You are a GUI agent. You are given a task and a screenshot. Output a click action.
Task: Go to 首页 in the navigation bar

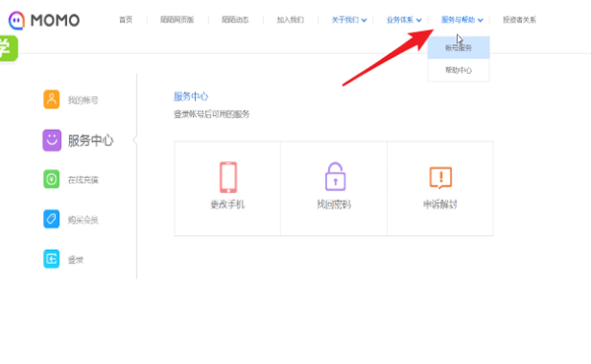pos(126,20)
